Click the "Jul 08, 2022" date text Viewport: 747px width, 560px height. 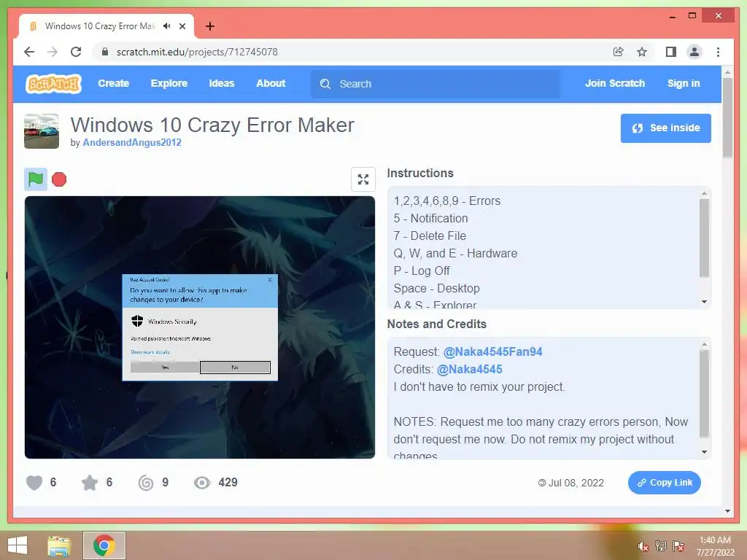[576, 483]
